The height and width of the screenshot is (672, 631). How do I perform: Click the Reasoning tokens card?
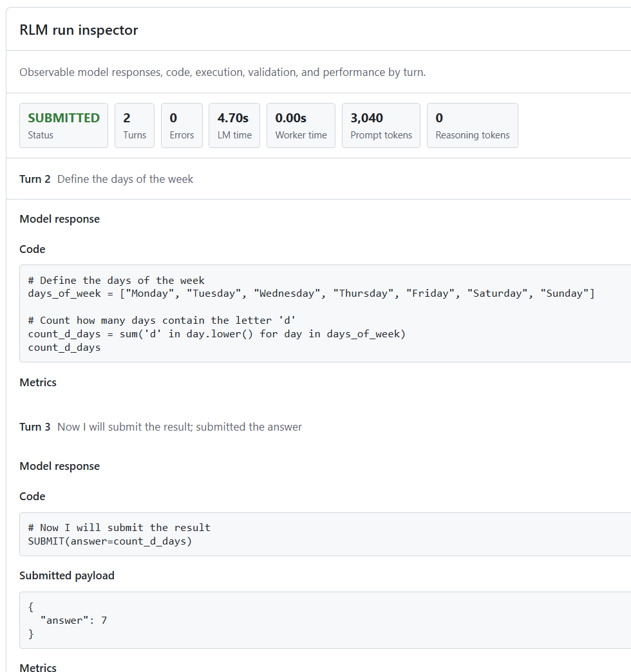click(473, 126)
